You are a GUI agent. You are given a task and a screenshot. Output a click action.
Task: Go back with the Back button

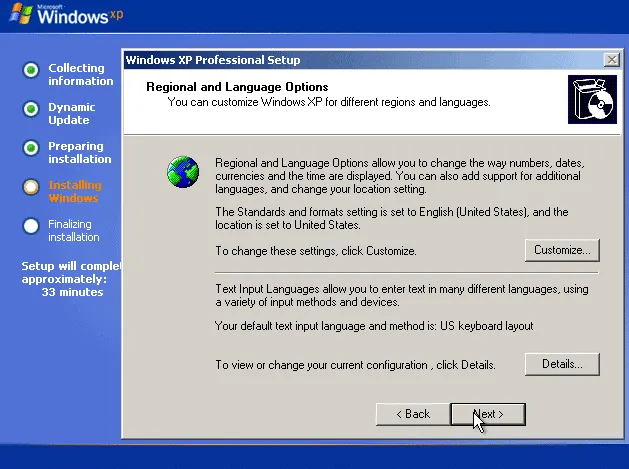[413, 414]
